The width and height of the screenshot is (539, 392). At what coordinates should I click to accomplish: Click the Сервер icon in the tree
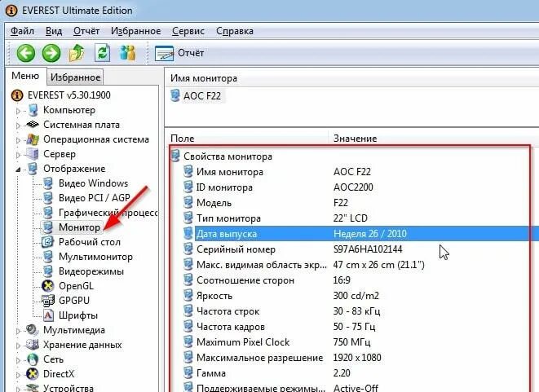33,154
